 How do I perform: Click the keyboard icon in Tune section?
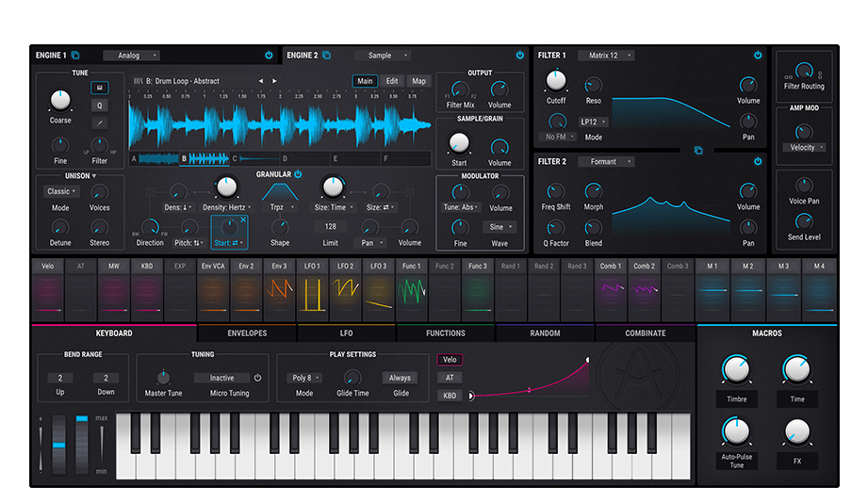pos(99,88)
